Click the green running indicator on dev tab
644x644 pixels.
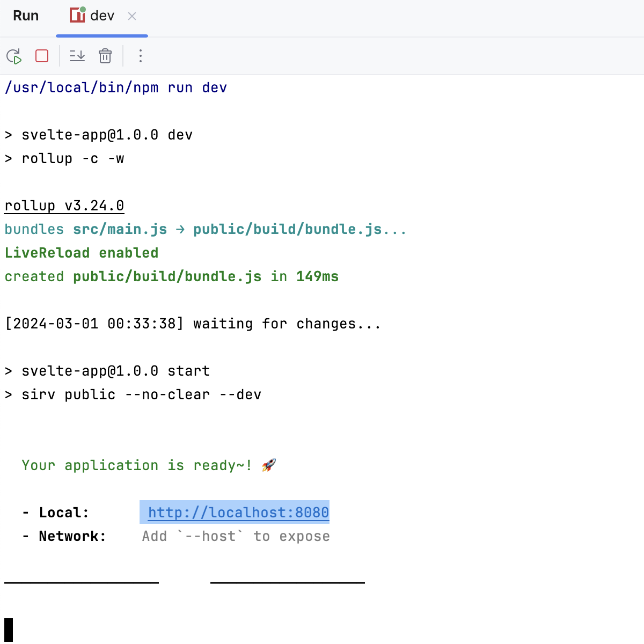tap(83, 9)
